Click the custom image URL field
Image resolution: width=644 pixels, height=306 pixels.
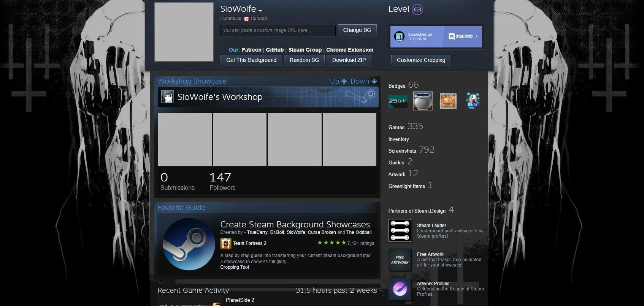278,30
